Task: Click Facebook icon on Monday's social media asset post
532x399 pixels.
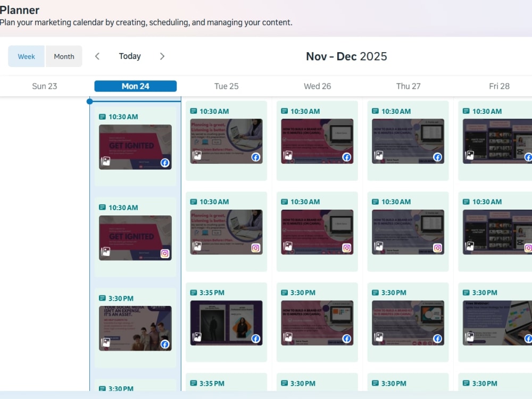Action: click(x=165, y=344)
